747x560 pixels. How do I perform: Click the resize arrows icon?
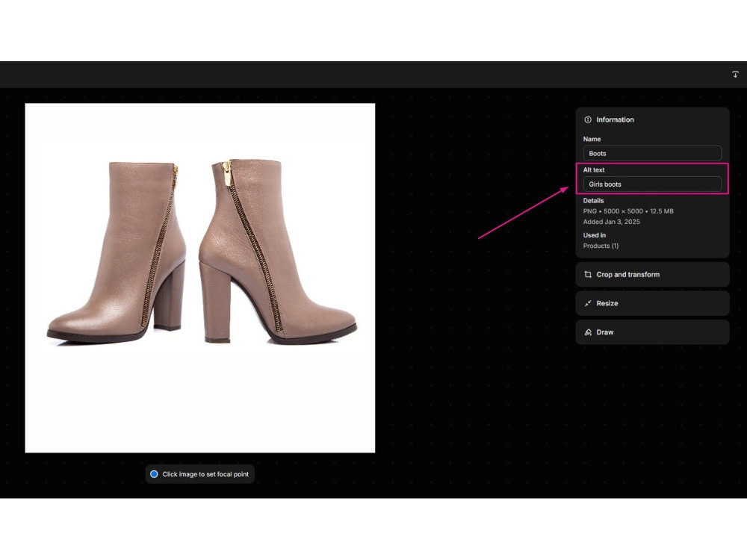click(x=588, y=303)
